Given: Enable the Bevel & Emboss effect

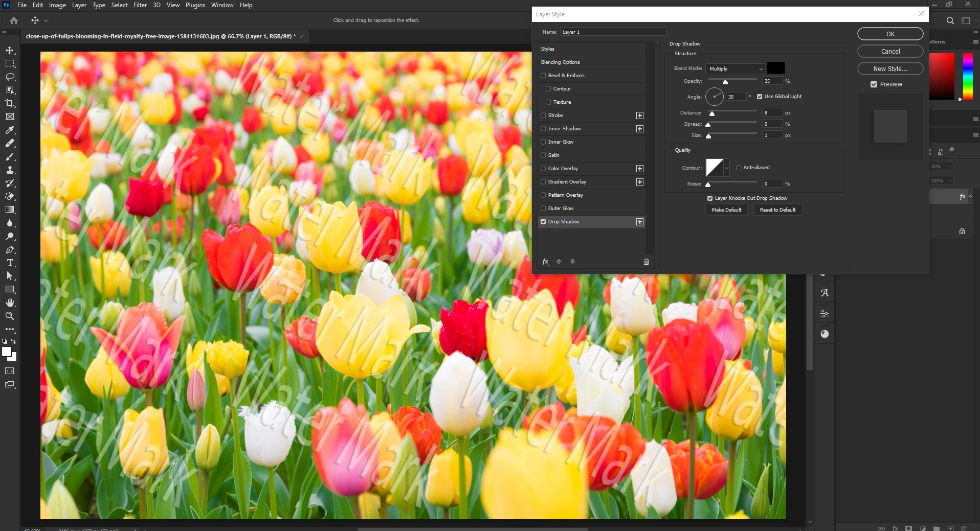Looking at the screenshot, I should (x=543, y=76).
